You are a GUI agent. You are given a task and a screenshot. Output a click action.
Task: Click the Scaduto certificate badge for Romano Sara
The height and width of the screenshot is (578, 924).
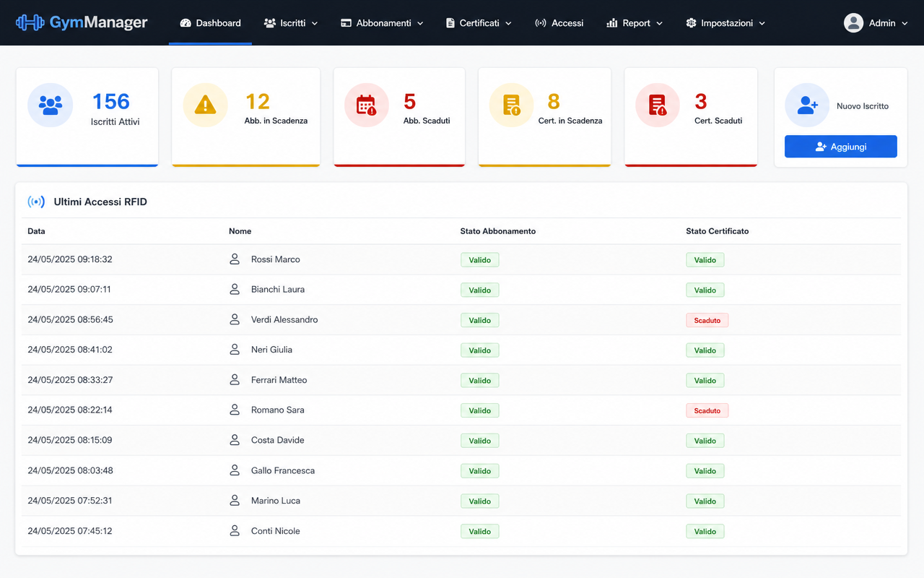pyautogui.click(x=707, y=410)
